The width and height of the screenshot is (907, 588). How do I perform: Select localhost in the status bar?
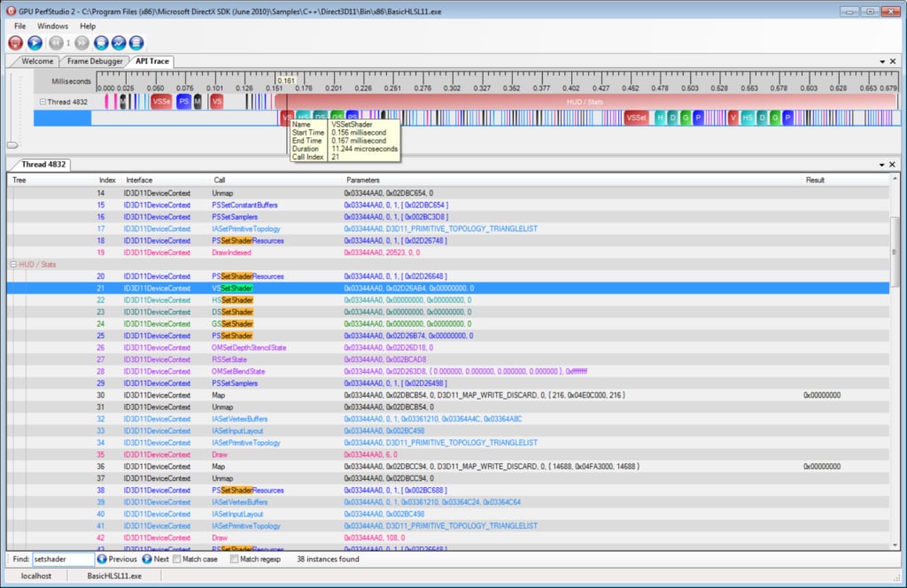click(x=35, y=575)
